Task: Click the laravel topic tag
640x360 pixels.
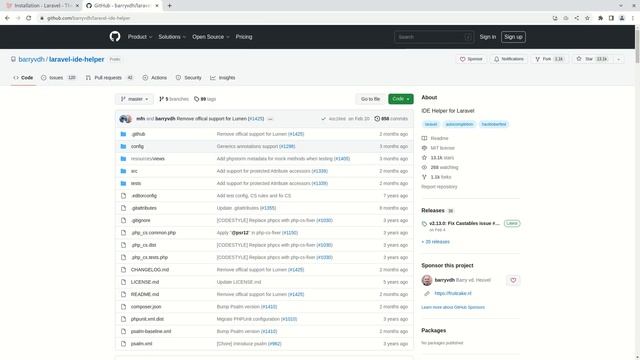Action: tap(431, 124)
